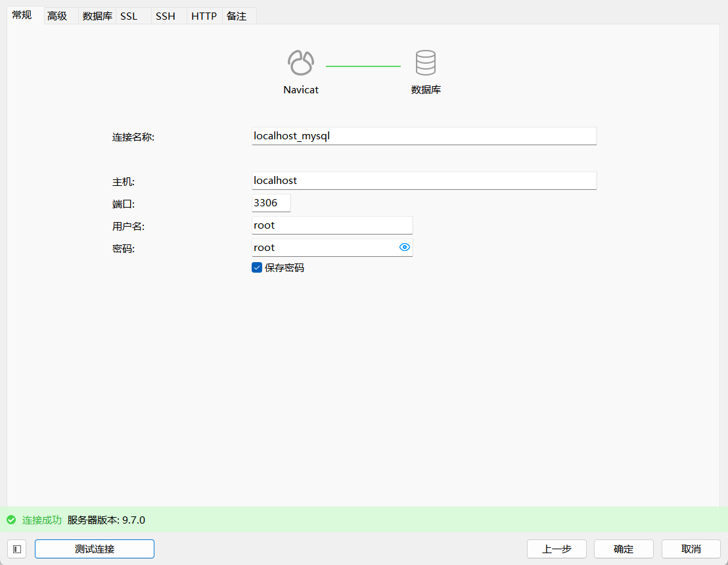Click the 保存密码 label text
The width and height of the screenshot is (728, 565).
[284, 268]
